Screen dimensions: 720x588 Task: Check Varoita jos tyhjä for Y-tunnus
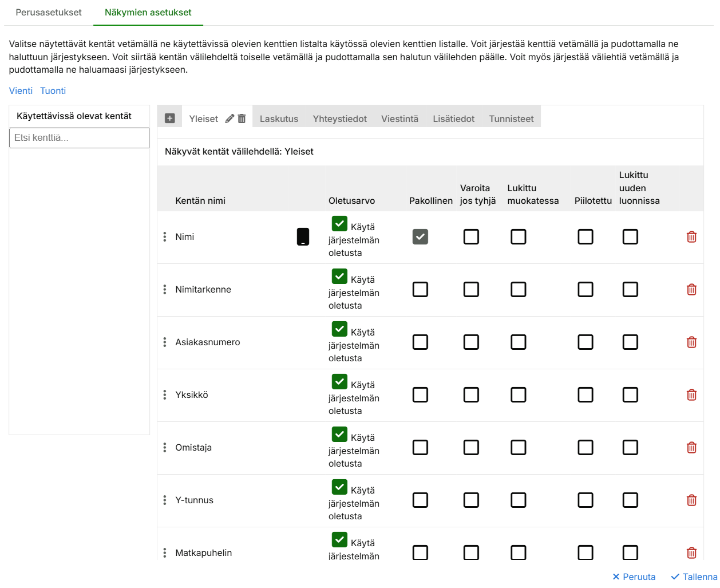(x=471, y=500)
